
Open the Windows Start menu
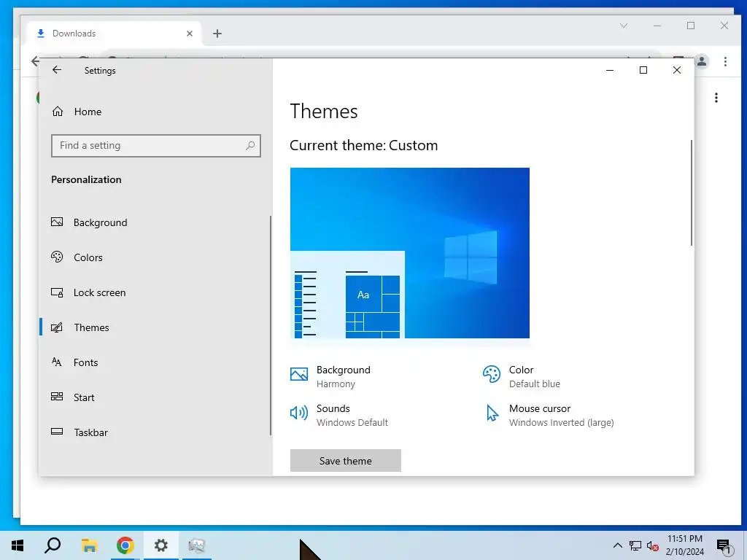tap(18, 545)
